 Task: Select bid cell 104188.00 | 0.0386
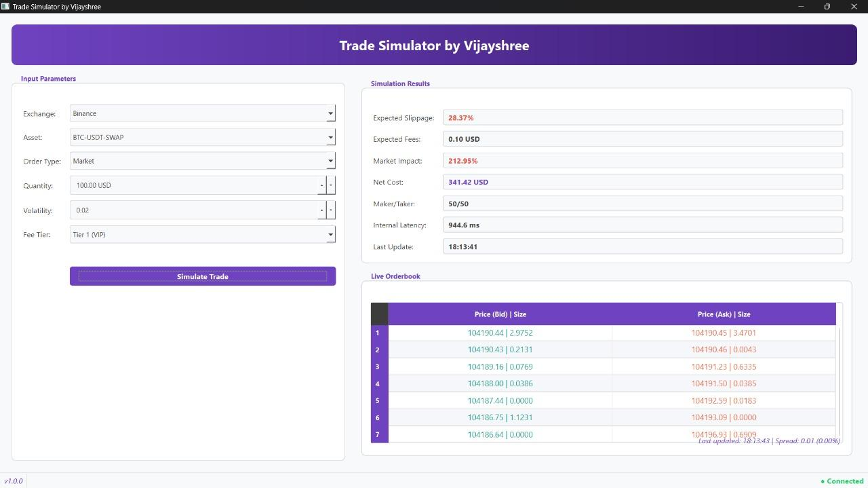point(500,384)
